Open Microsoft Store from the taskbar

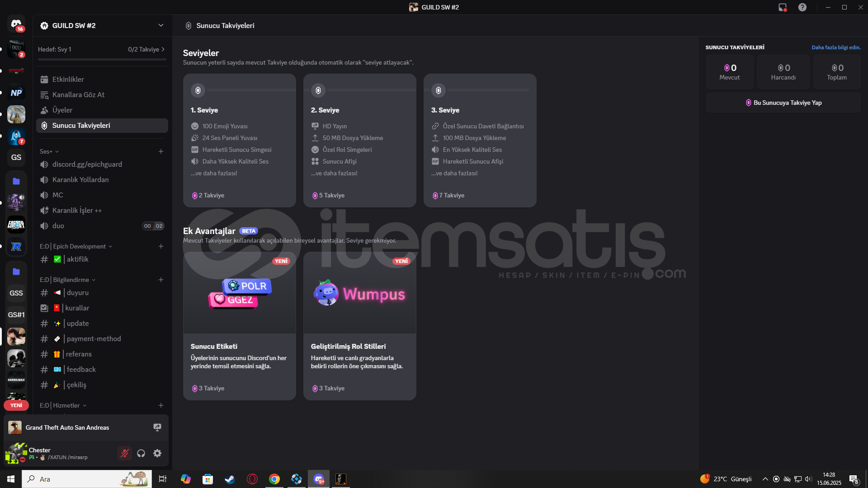click(x=208, y=479)
